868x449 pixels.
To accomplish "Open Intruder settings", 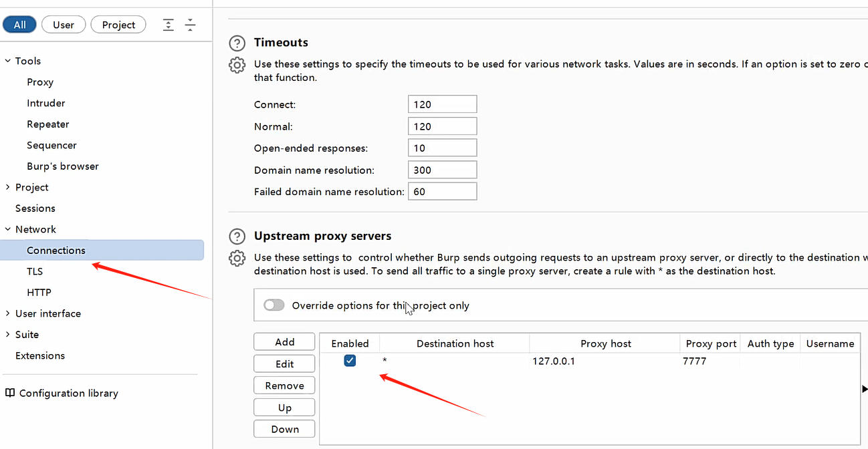I will pos(46,103).
